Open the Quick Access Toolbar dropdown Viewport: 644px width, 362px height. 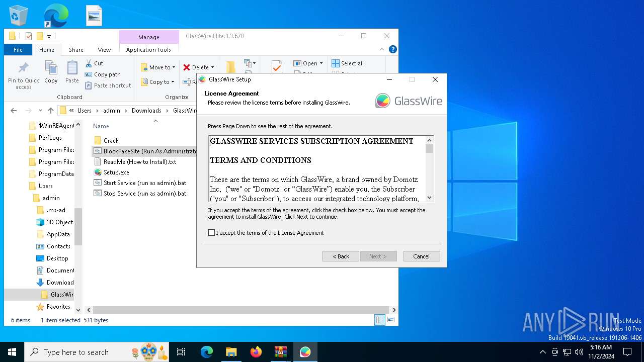pyautogui.click(x=49, y=36)
